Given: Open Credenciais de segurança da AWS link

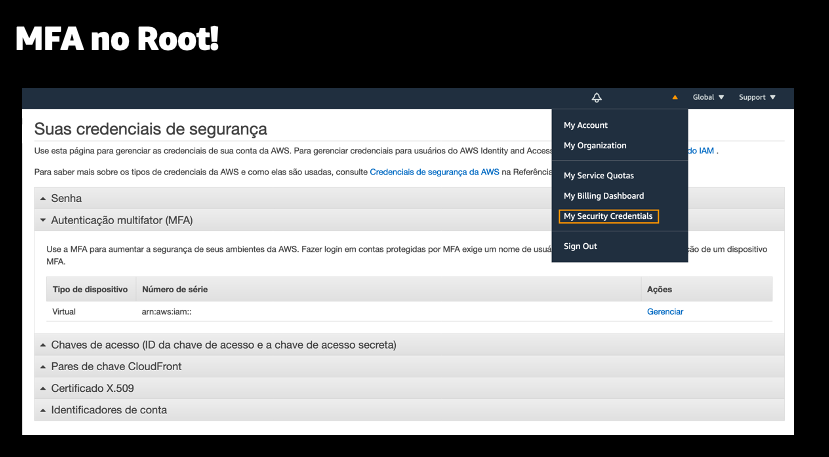Looking at the screenshot, I should pyautogui.click(x=434, y=172).
